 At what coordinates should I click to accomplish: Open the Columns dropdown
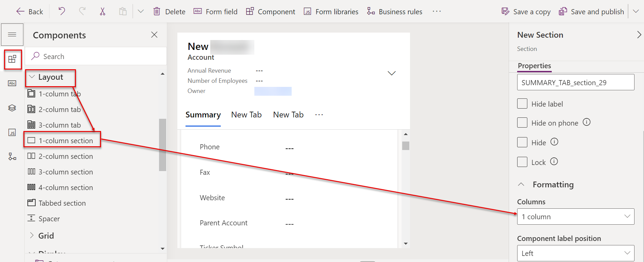click(575, 217)
